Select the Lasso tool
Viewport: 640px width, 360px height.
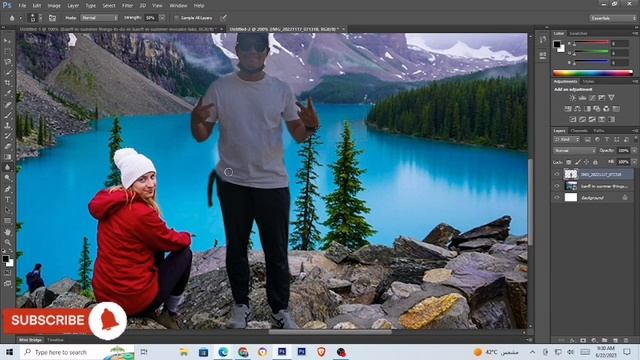[x=7, y=62]
